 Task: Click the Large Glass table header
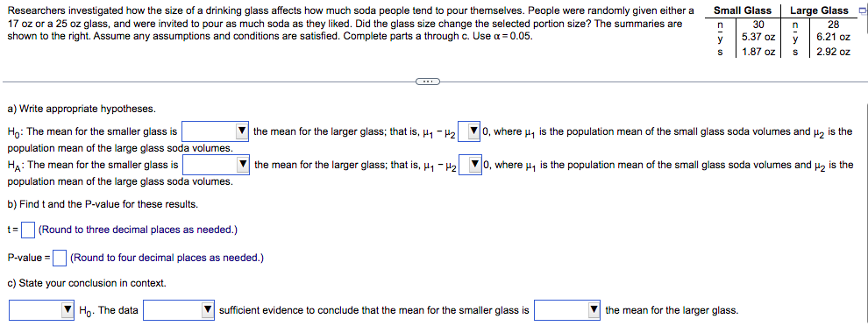coord(819,11)
